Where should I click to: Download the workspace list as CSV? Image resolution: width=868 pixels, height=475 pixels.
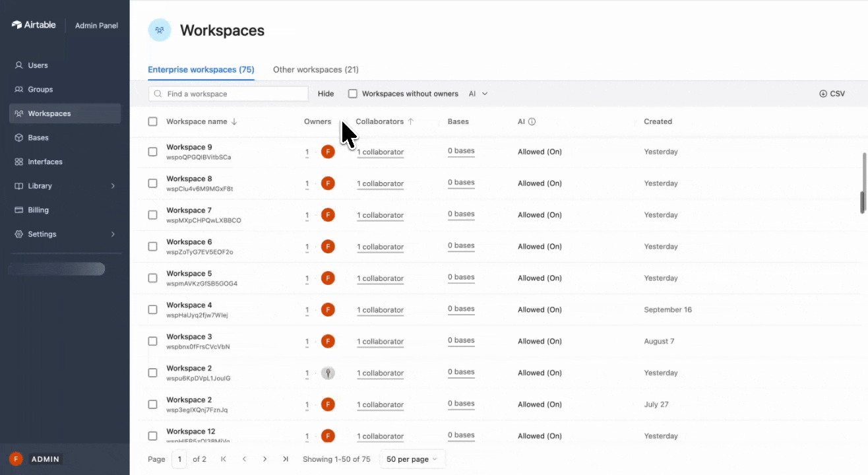coord(832,94)
